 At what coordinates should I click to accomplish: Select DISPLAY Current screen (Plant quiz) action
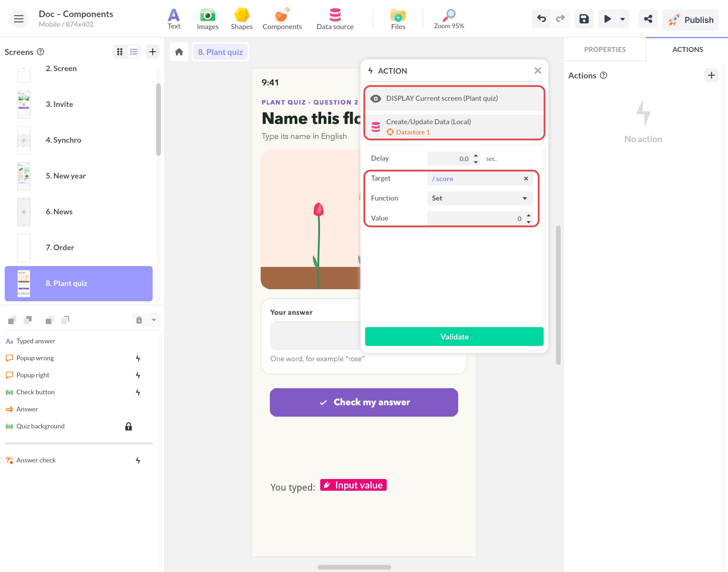point(454,98)
